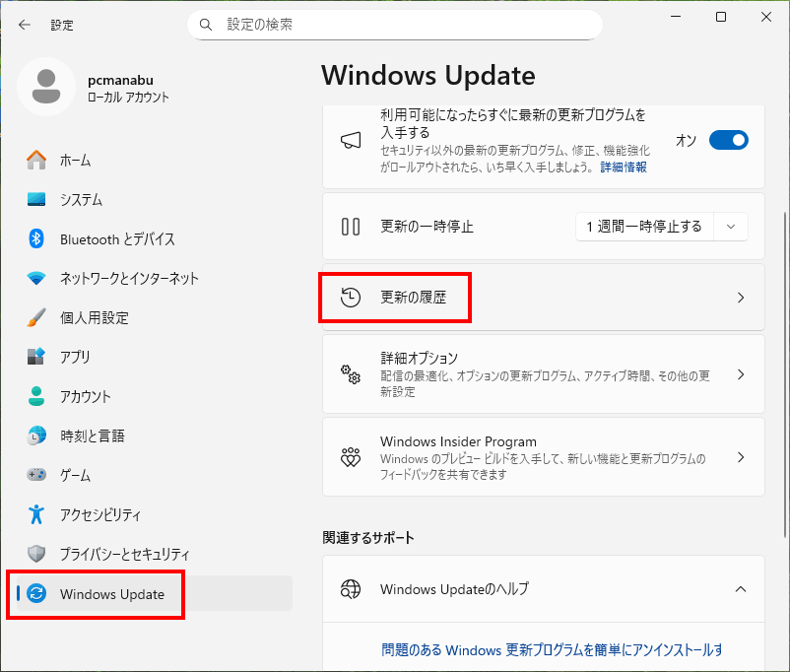This screenshot has width=790, height=672.
Task: Open the System (システム) settings page
Action: pos(81,199)
